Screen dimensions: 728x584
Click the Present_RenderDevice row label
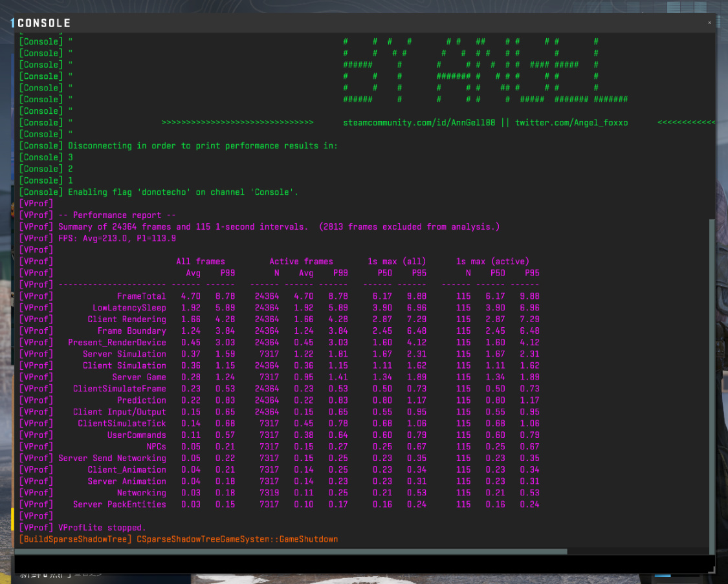[117, 342]
